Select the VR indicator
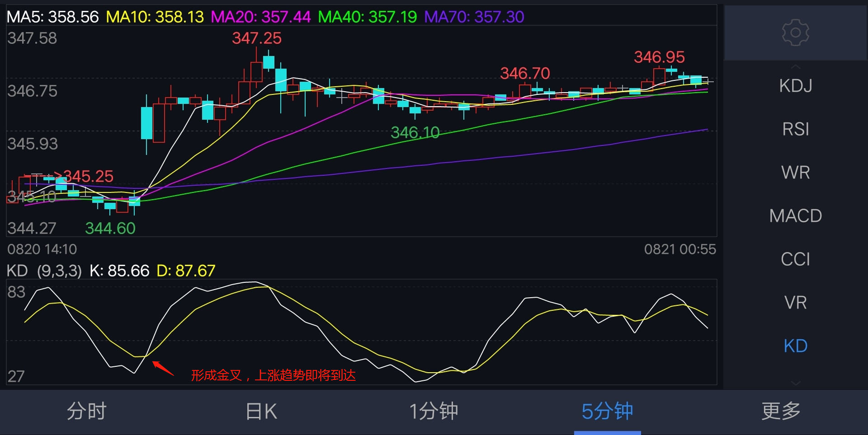The height and width of the screenshot is (435, 868). (796, 302)
